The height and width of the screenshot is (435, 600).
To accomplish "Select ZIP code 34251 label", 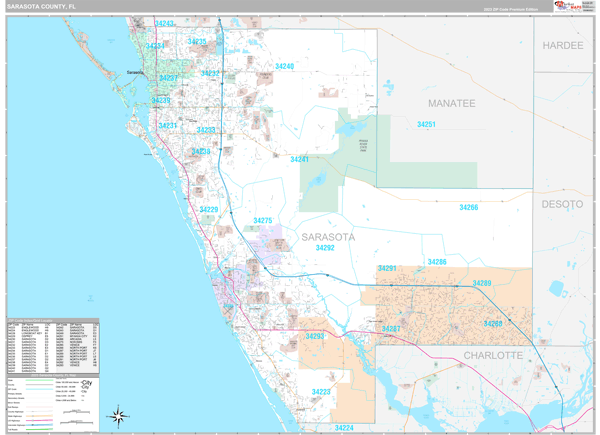I will pos(427,124).
